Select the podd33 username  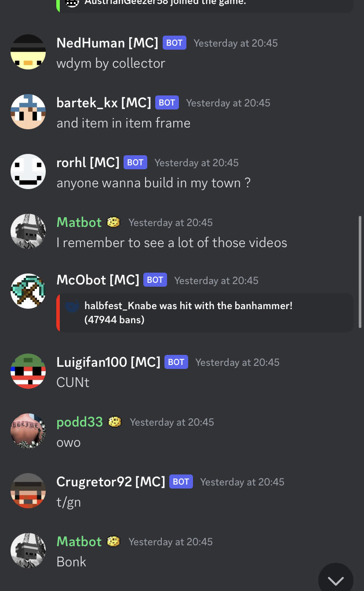pyautogui.click(x=80, y=422)
